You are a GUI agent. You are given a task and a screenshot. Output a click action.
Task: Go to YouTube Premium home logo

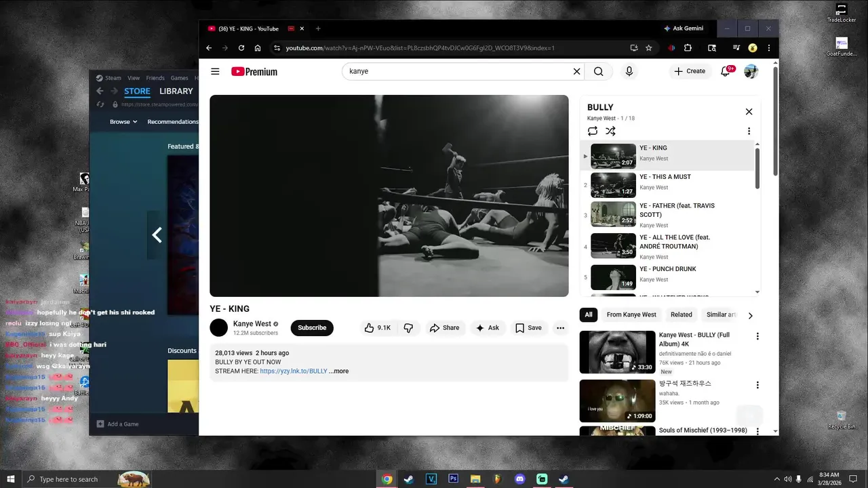click(x=254, y=71)
